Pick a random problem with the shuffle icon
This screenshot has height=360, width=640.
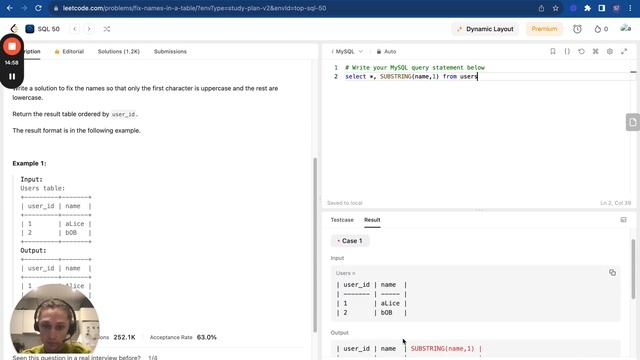point(107,29)
